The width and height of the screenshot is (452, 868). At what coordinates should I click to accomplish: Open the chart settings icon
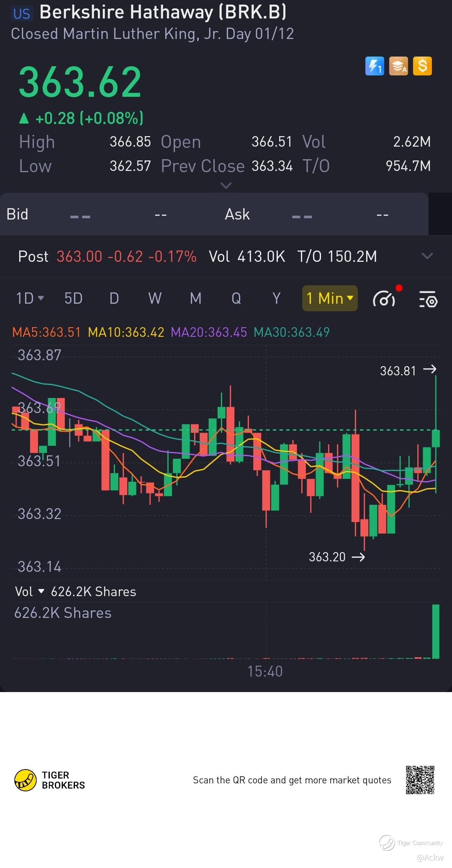coord(428,299)
